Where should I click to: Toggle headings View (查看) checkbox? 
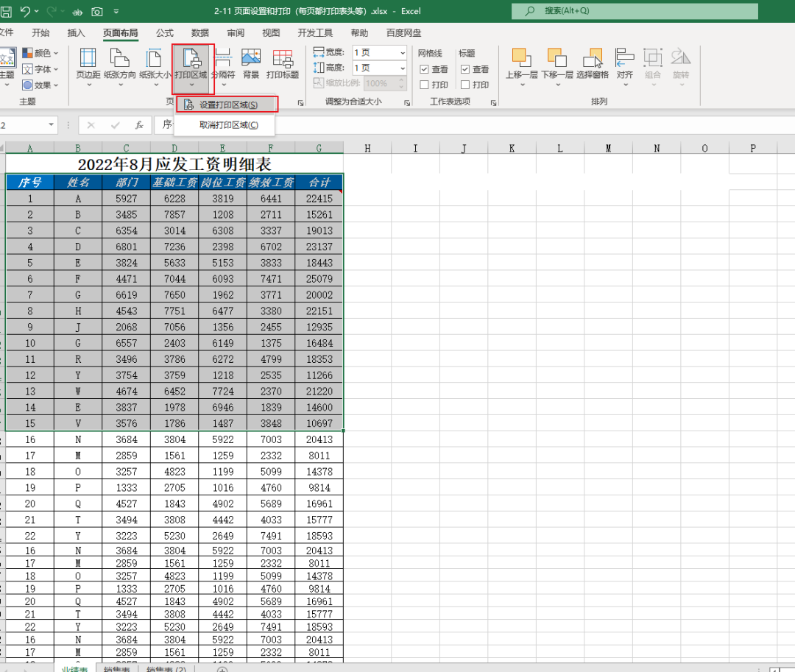tap(465, 69)
